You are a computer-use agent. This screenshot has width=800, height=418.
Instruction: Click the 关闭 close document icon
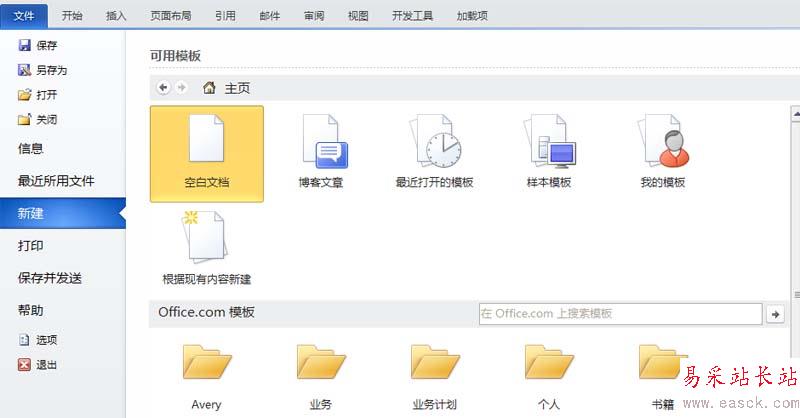[x=24, y=119]
